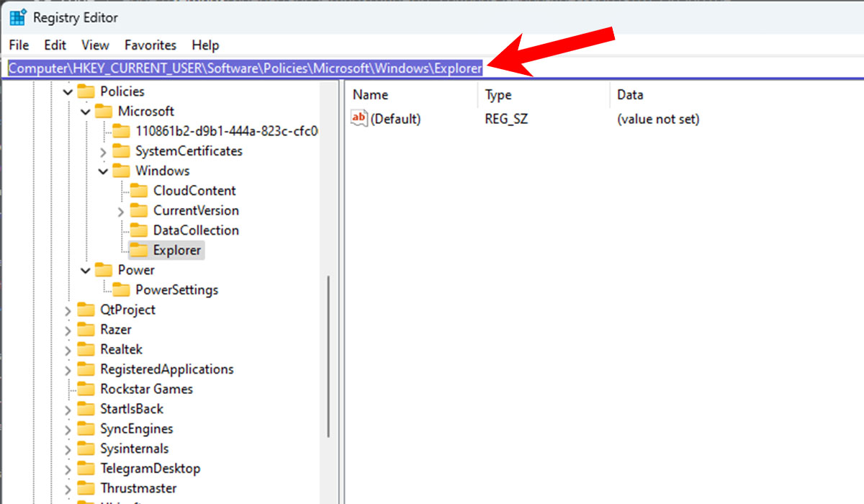Open the Edit menu
864x504 pixels.
[55, 45]
